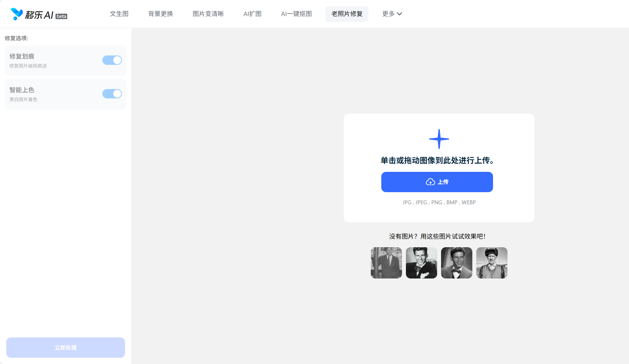Click the 智能上色 option label

(x=22, y=90)
